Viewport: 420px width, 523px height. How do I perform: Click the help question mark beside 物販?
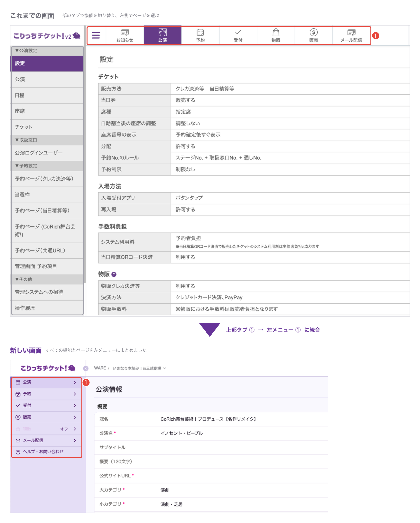point(114,274)
